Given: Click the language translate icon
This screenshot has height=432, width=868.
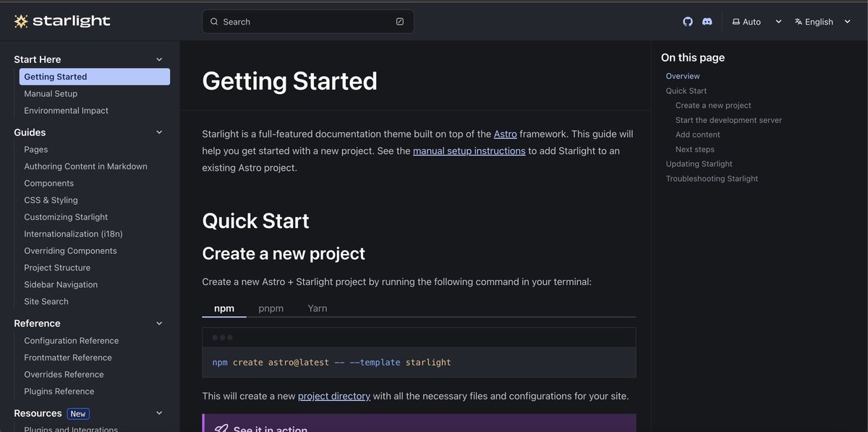Looking at the screenshot, I should [x=799, y=22].
